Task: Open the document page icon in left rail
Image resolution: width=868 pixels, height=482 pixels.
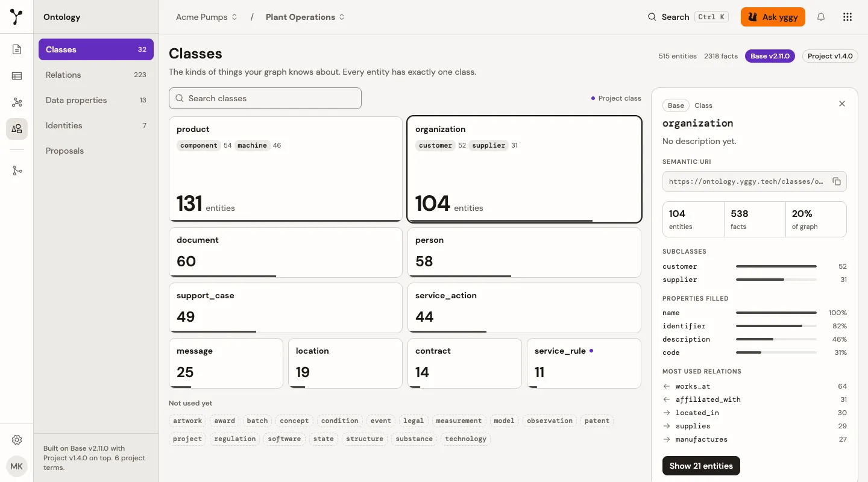Action: click(x=17, y=49)
